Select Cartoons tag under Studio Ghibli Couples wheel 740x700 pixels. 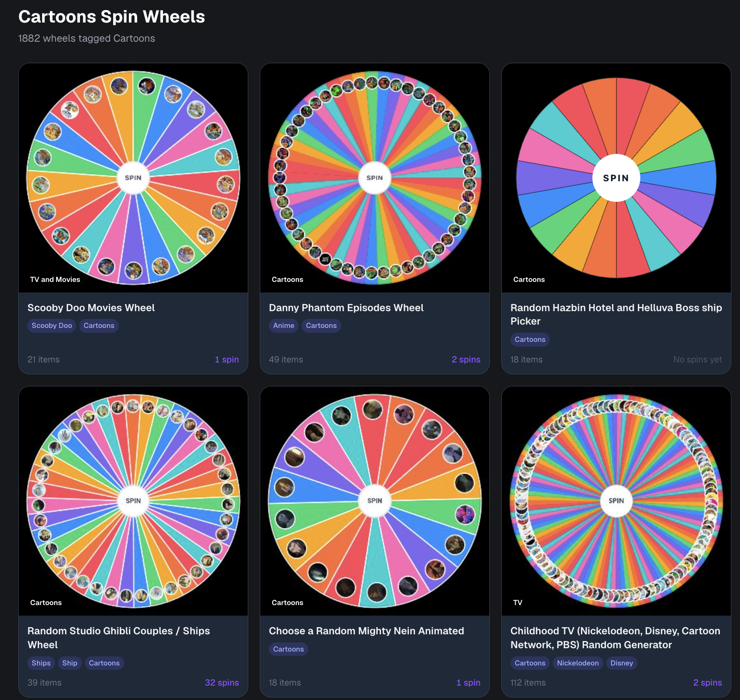click(104, 663)
